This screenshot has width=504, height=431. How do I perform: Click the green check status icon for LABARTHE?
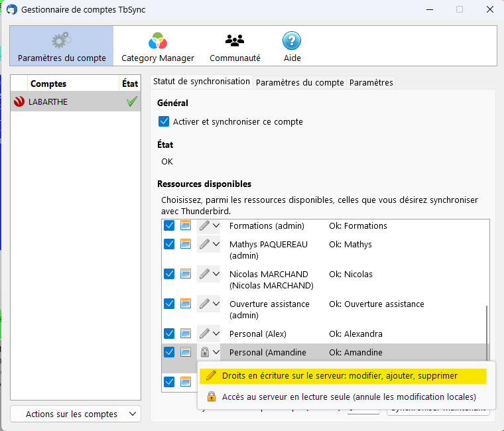pyautogui.click(x=131, y=102)
